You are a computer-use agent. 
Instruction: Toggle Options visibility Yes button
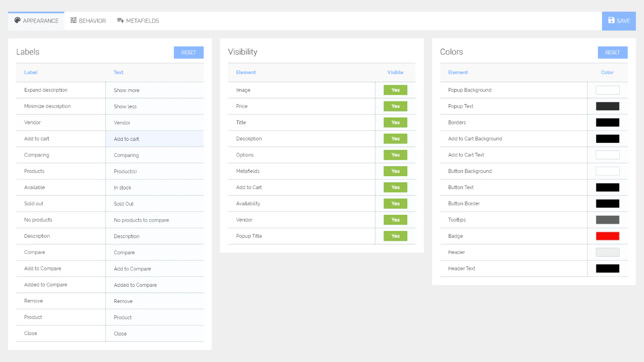[x=395, y=155]
